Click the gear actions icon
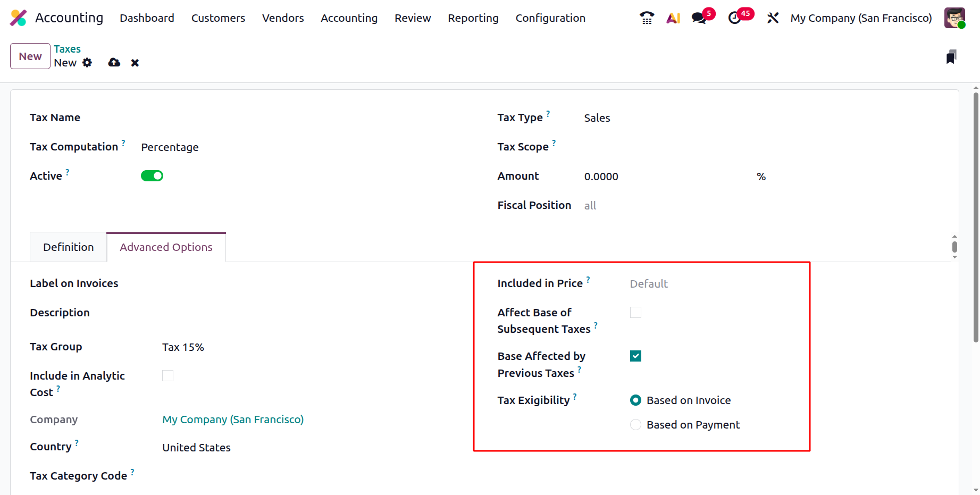The width and height of the screenshot is (980, 495). [x=87, y=63]
